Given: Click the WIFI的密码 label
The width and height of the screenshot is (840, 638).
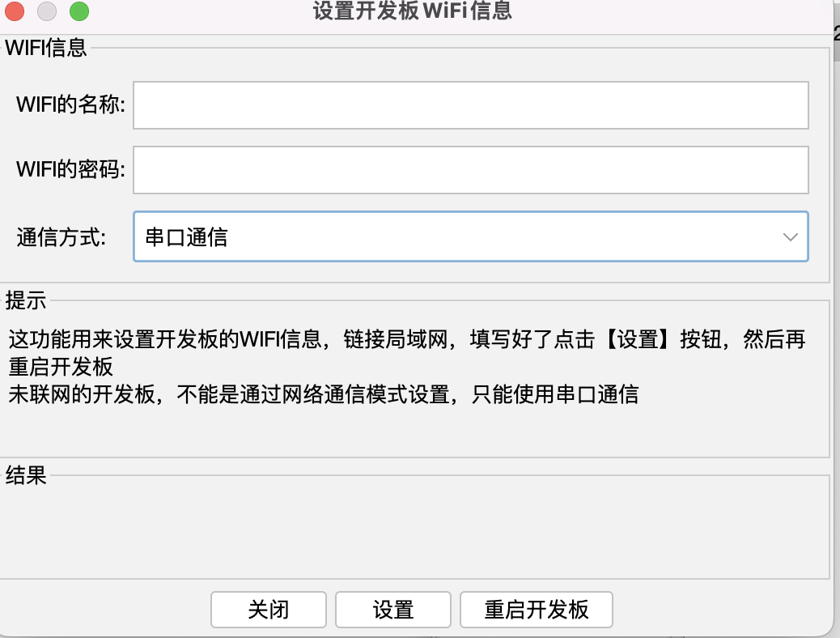Looking at the screenshot, I should coord(71,170).
